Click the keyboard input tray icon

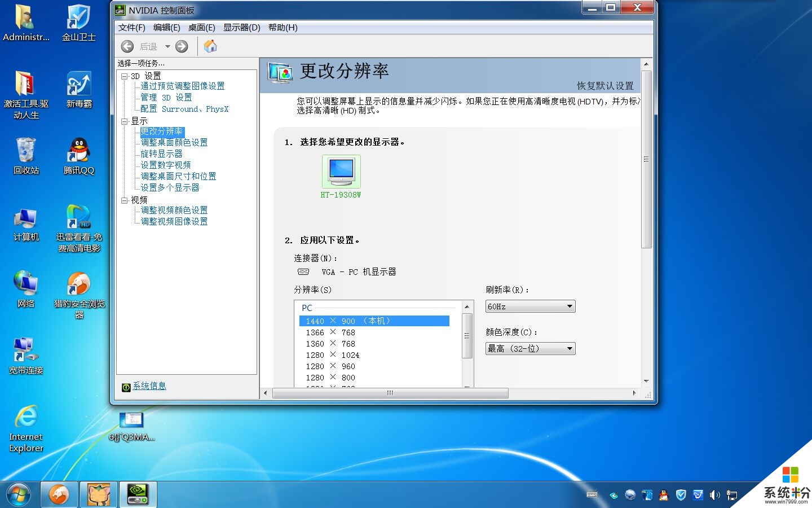pos(592,495)
